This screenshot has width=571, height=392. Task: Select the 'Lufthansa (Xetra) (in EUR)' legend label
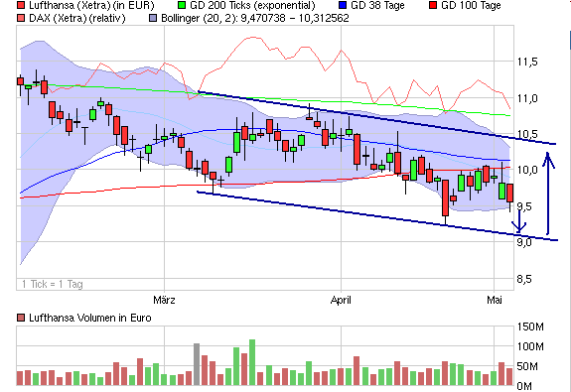pyautogui.click(x=91, y=5)
